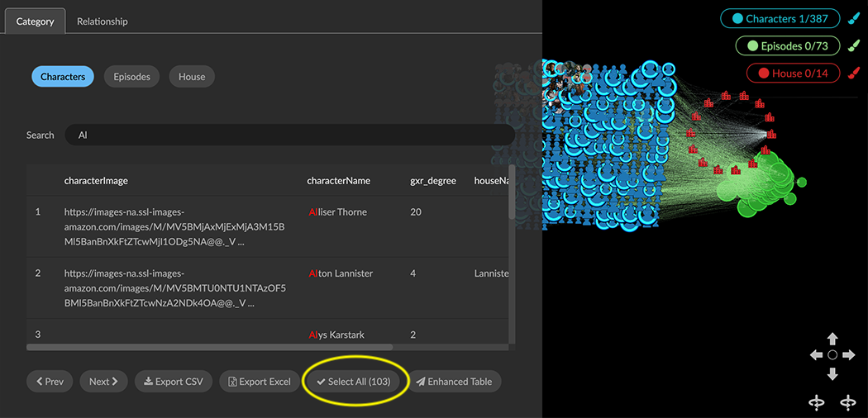Screen dimensions: 868x418
Task: Pan graph left with left arrow
Action: click(816, 355)
